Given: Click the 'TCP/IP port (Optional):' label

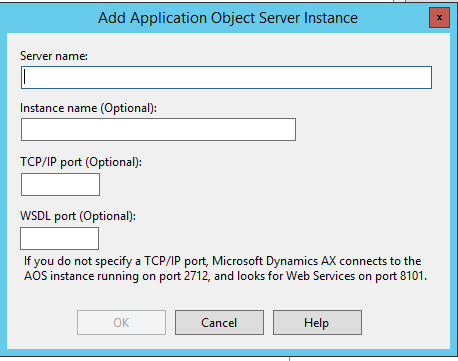Looking at the screenshot, I should [81, 162].
